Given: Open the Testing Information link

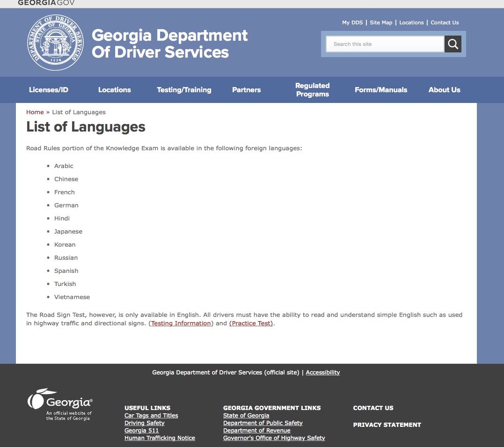Looking at the screenshot, I should tap(181, 323).
